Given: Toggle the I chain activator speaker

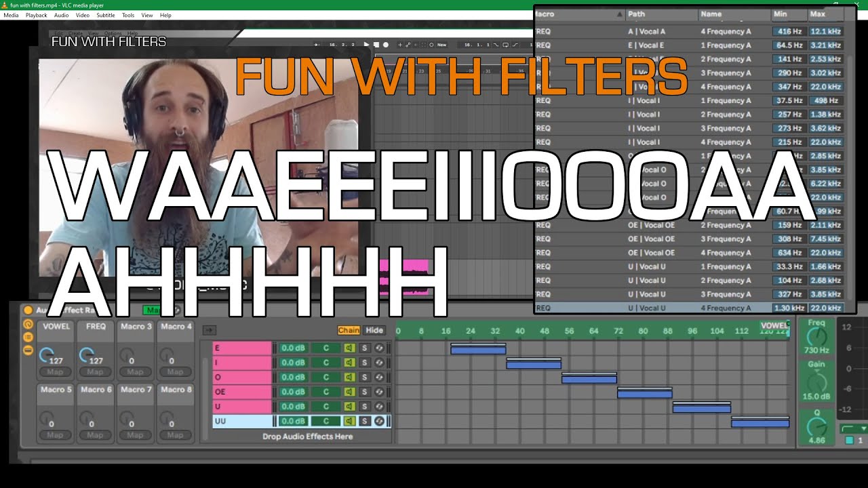Looking at the screenshot, I should 349,363.
